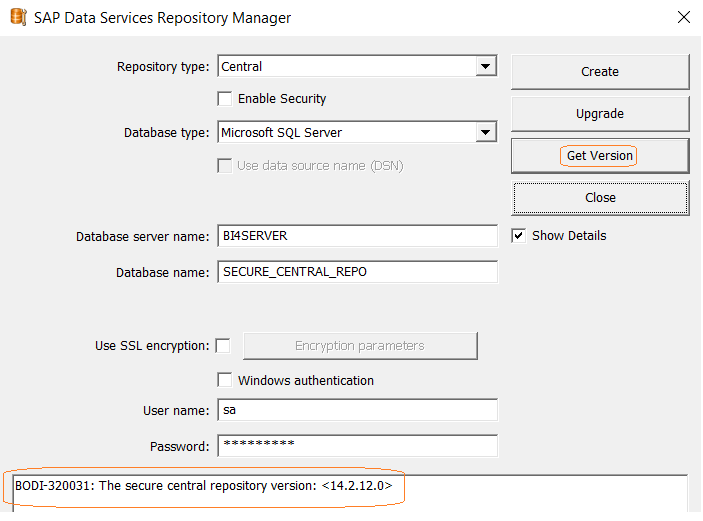The image size is (703, 521).
Task: Click the Close button
Action: coord(600,198)
